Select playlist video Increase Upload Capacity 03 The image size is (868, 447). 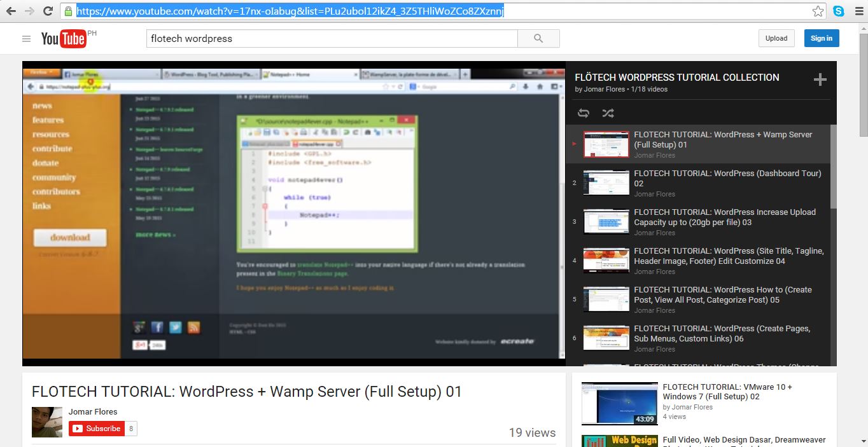tap(698, 222)
